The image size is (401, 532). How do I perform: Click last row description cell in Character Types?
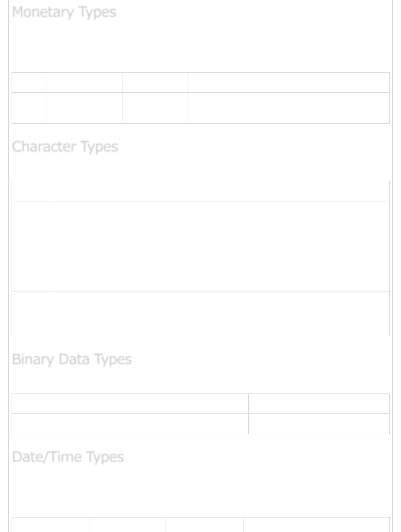point(221,314)
